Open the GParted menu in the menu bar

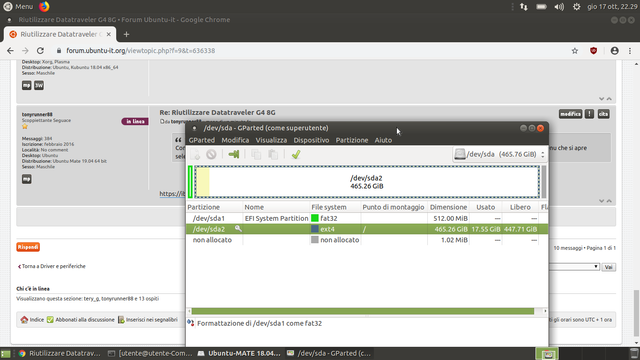point(202,140)
